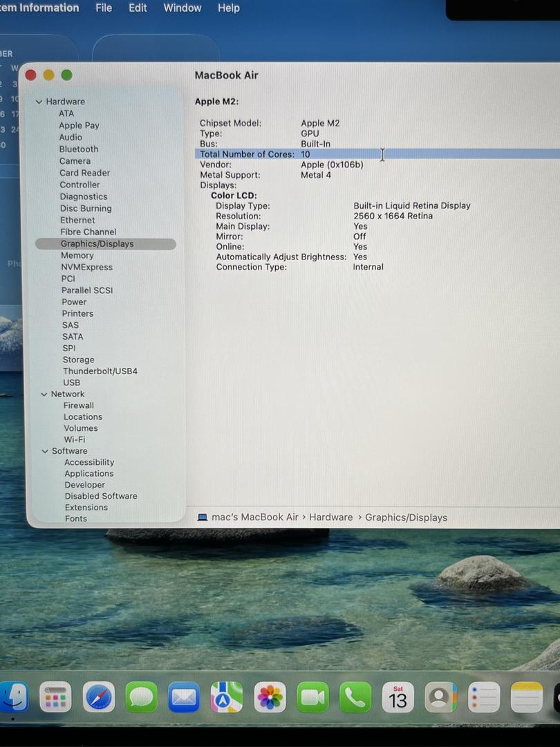The height and width of the screenshot is (747, 560).
Task: Select Disc Burning in the sidebar
Action: (86, 209)
